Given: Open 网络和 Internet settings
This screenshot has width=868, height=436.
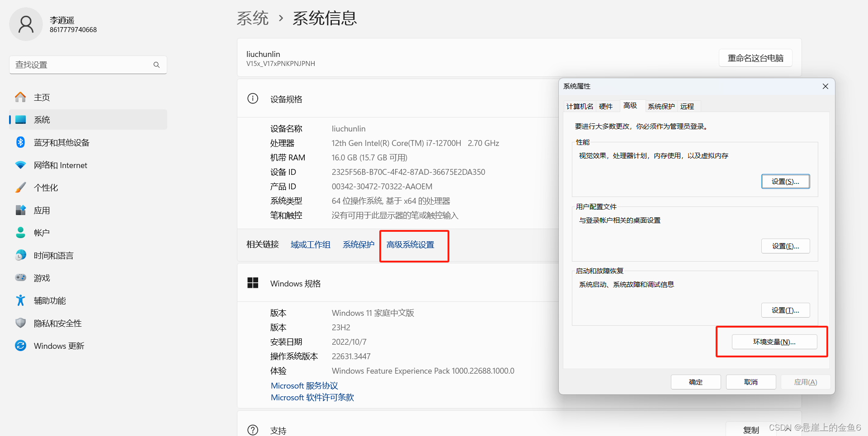Looking at the screenshot, I should pos(88,165).
